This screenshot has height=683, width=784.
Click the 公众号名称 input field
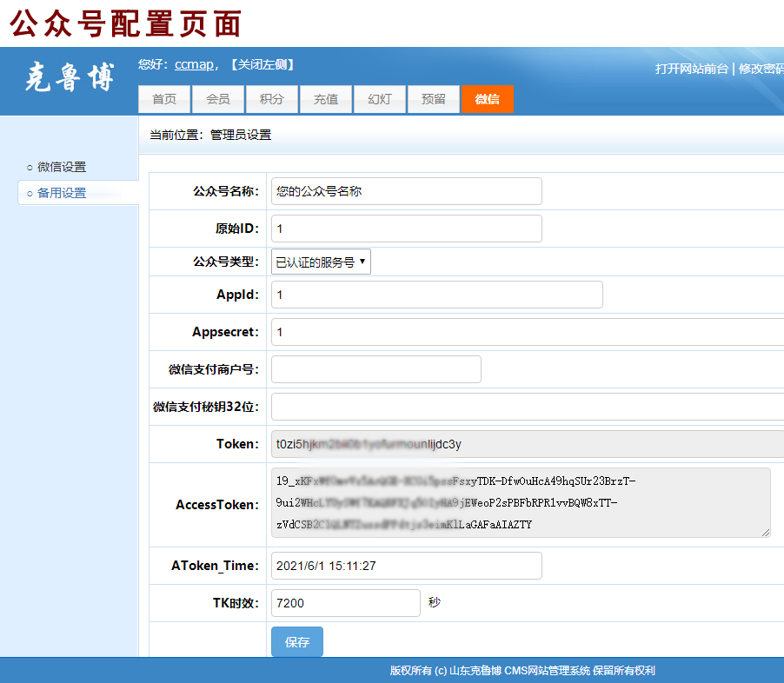pyautogui.click(x=406, y=191)
